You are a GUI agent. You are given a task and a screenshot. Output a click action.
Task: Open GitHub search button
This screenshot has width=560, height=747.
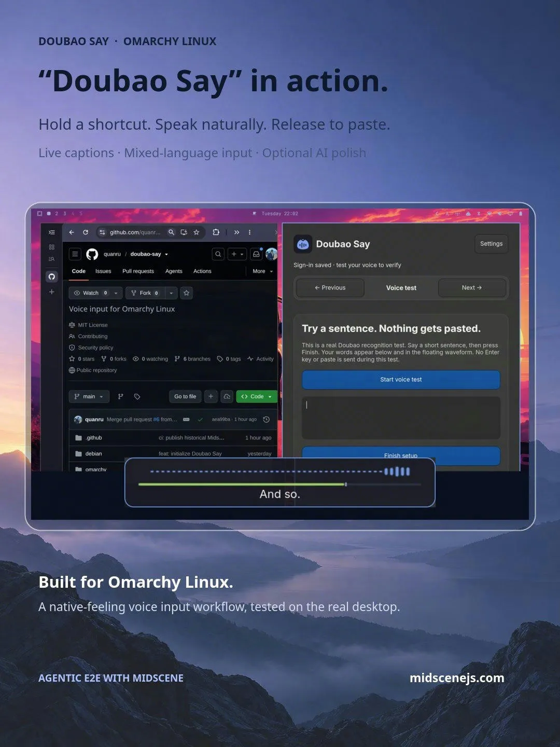click(218, 254)
